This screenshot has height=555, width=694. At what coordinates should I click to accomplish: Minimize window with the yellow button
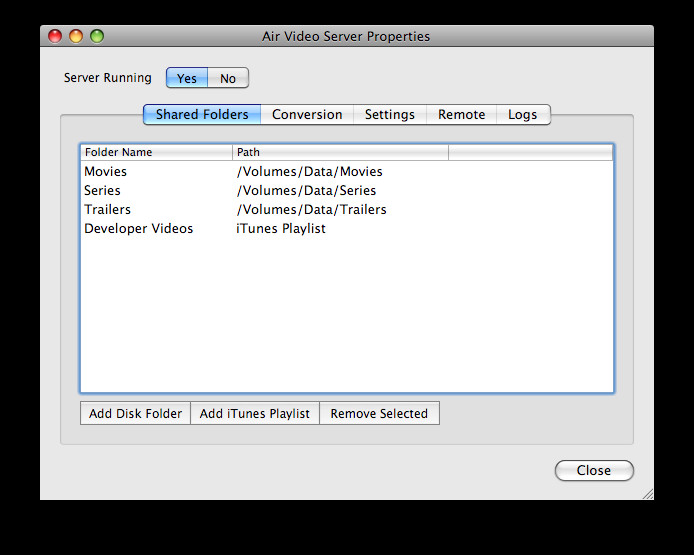[76, 36]
